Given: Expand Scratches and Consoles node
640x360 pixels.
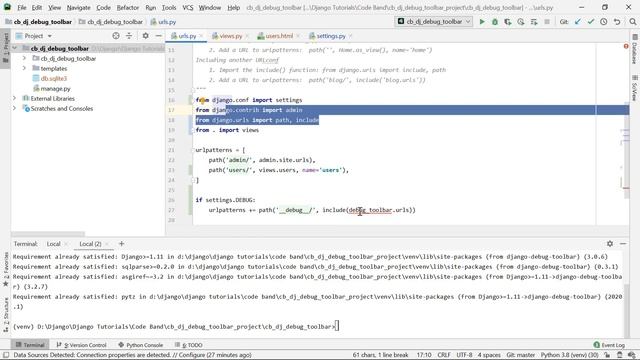Looking at the screenshot, I should 15,108.
